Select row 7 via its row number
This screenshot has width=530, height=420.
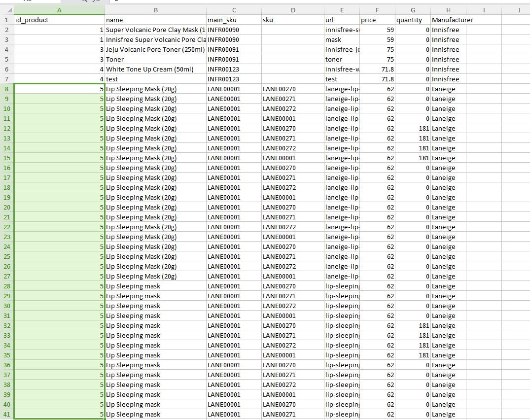[x=7, y=79]
